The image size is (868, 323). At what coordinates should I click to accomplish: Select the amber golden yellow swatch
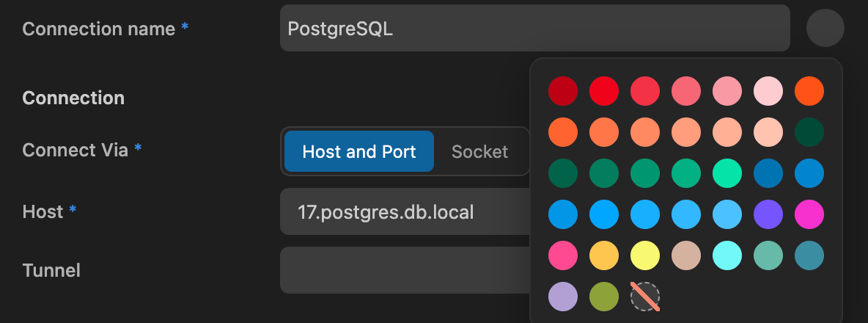604,255
